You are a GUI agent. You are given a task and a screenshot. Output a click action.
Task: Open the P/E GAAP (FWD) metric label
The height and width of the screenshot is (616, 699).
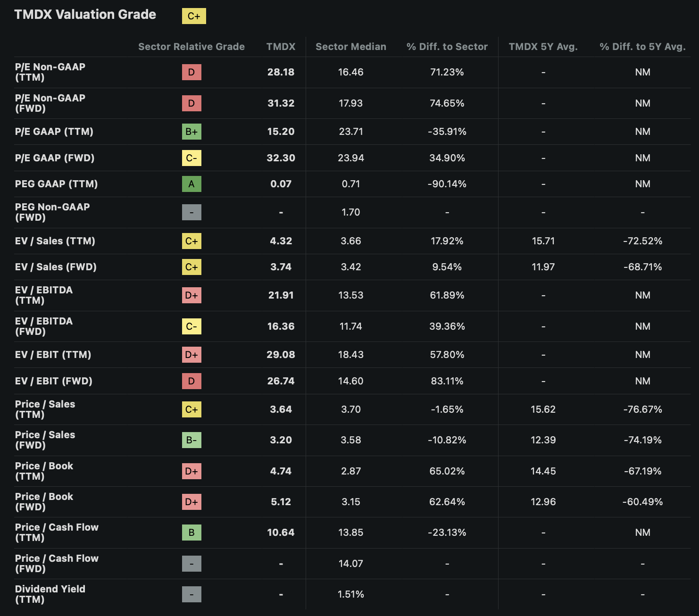(55, 158)
